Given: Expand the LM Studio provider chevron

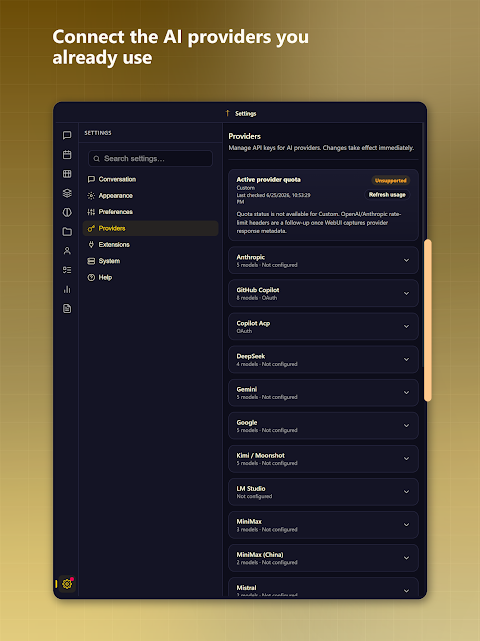Looking at the screenshot, I should (406, 492).
